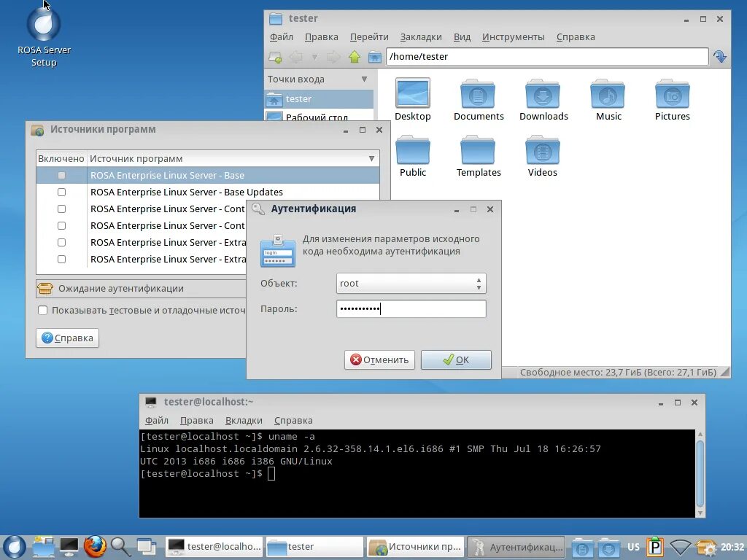Open the back-history dropdown arrow in file manager
The height and width of the screenshot is (560, 747).
[314, 57]
